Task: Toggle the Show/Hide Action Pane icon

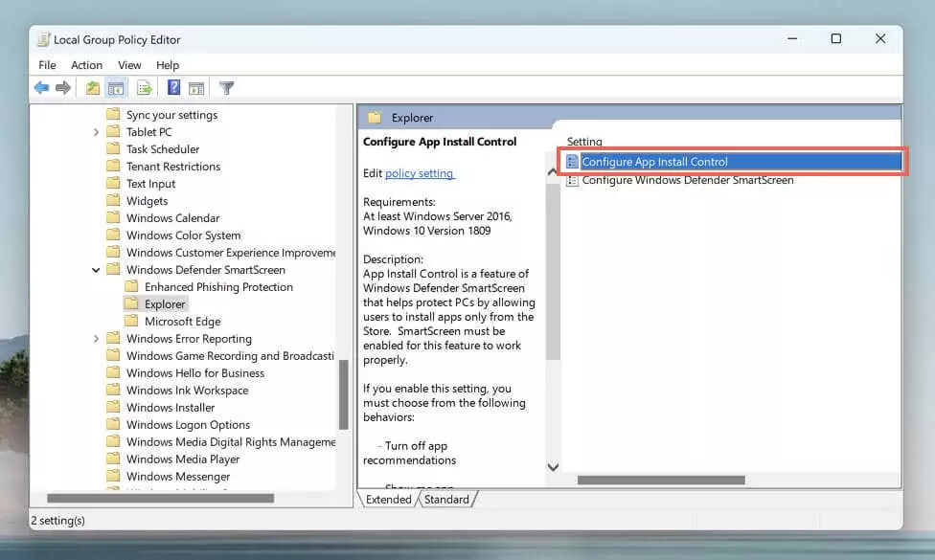Action: pos(196,88)
